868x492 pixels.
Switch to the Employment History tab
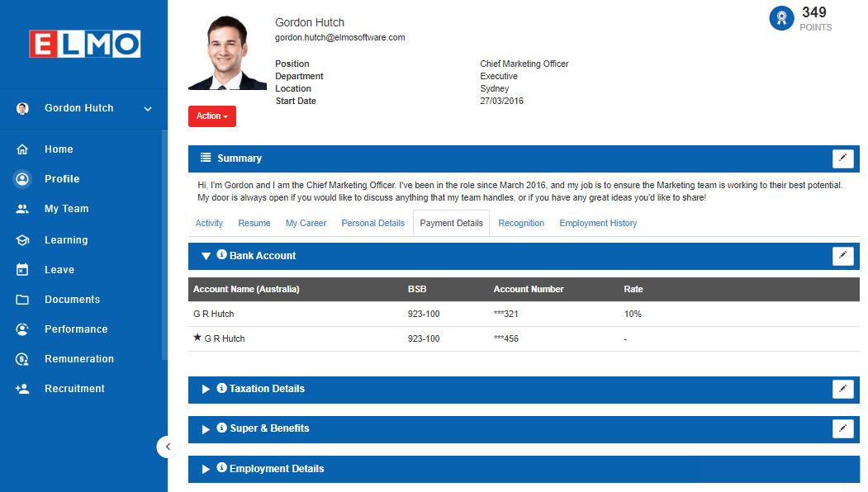click(598, 223)
